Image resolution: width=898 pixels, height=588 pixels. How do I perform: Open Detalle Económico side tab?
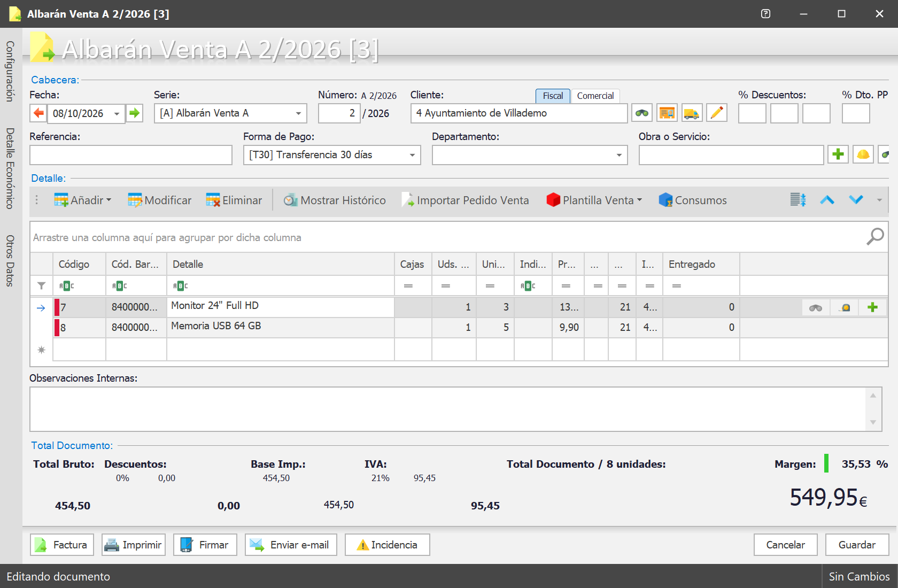click(x=10, y=168)
